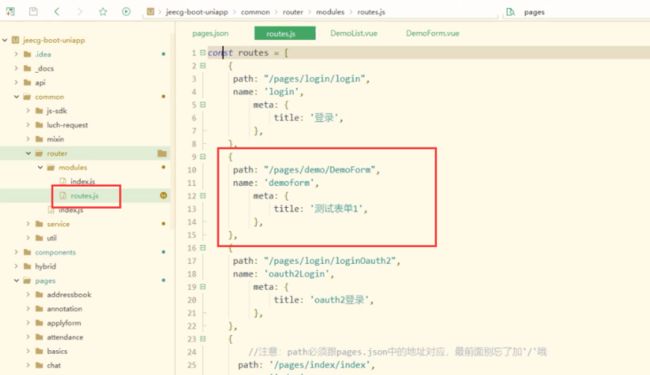Expand the js-sdk folder chevron
Viewport: 650px width, 375px height.
pyautogui.click(x=28, y=111)
